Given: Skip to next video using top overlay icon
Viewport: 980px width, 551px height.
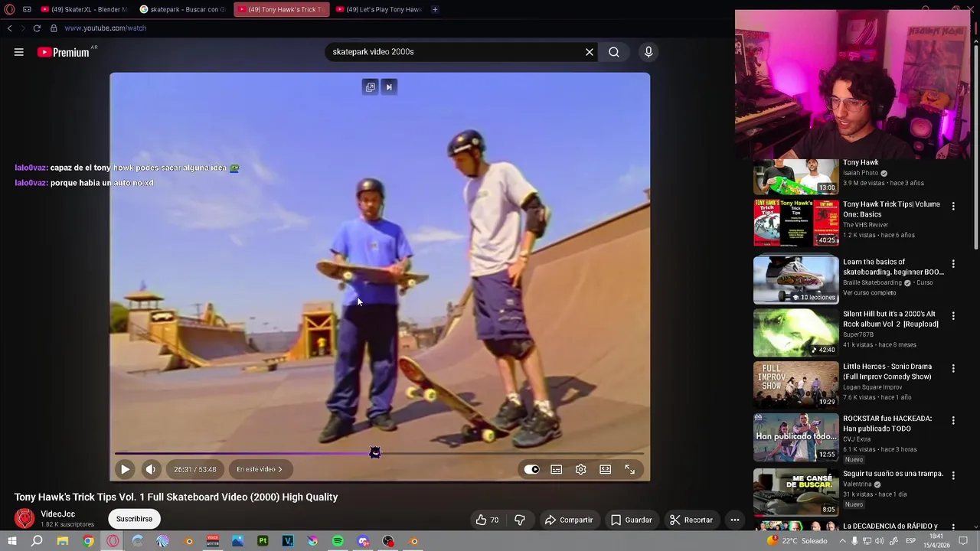Looking at the screenshot, I should (x=389, y=87).
